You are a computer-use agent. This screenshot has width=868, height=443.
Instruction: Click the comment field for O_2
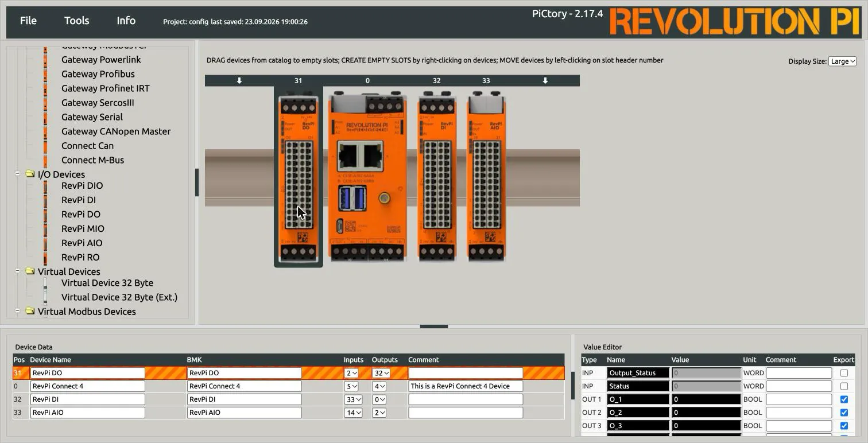(x=799, y=413)
